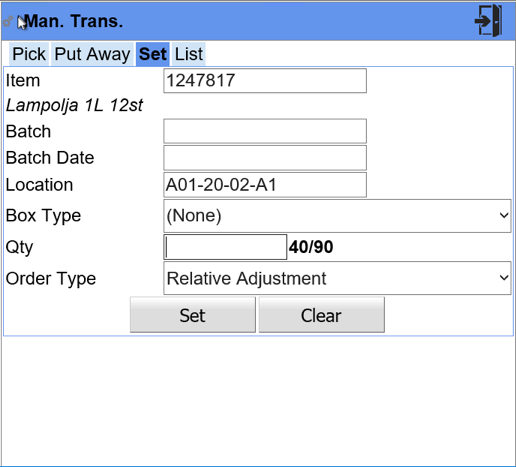Click the Lampolja 1L 12st item description
Screen dimensions: 516x467
coord(74,106)
